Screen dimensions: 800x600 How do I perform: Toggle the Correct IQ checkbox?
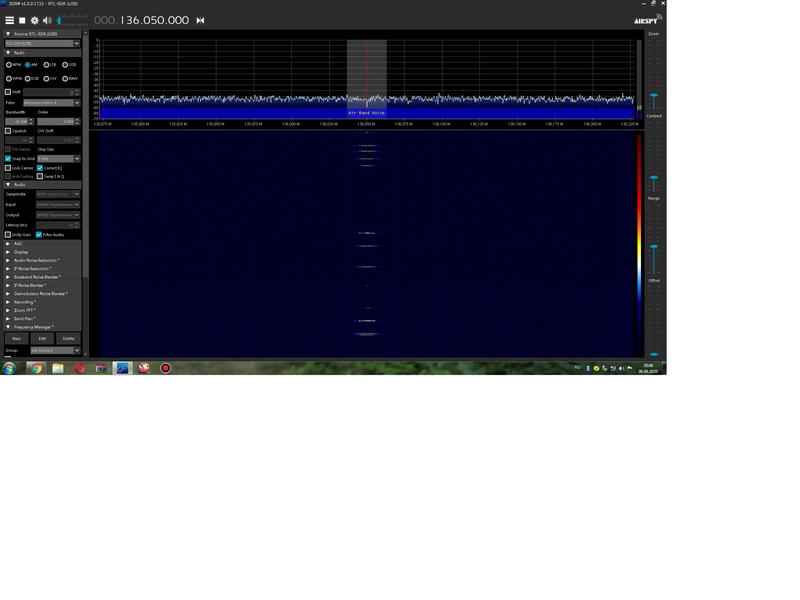pos(40,168)
